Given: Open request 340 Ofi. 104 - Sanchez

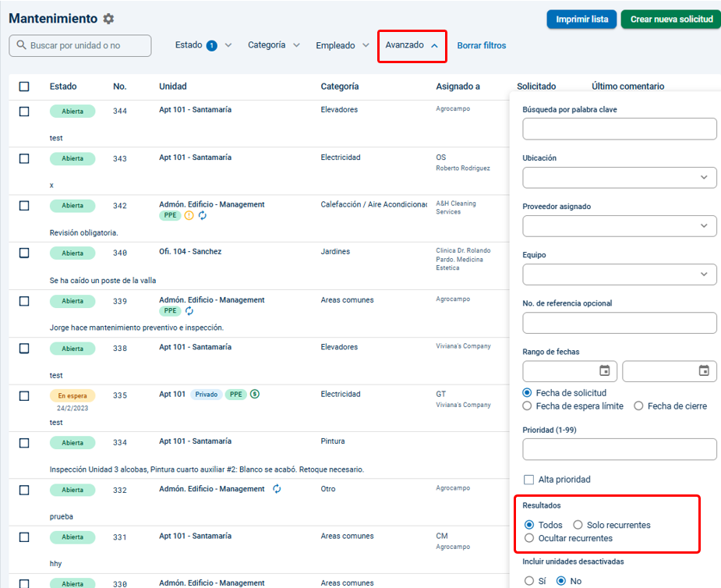Looking at the screenshot, I should click(190, 252).
